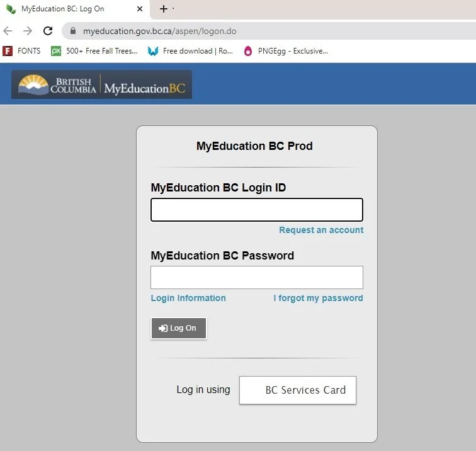Click the address bar URL
Viewport: 476px width, 451px height.
tap(160, 31)
